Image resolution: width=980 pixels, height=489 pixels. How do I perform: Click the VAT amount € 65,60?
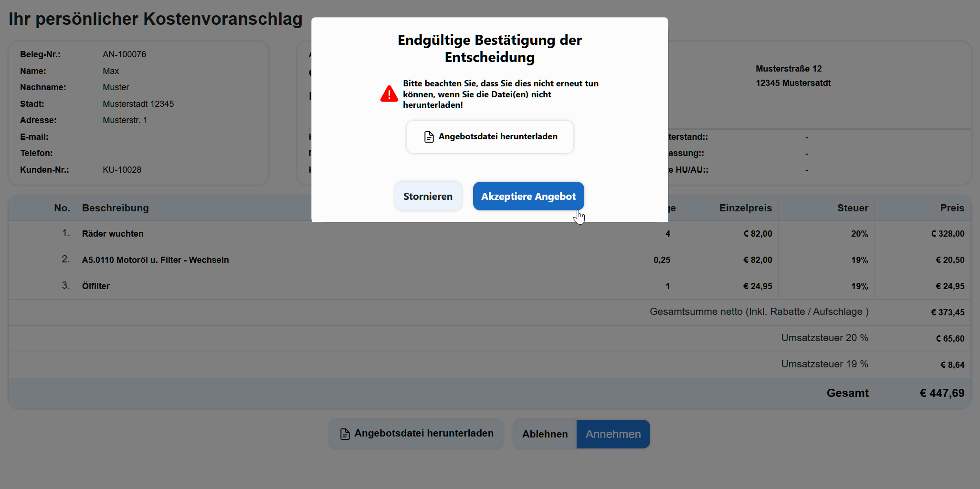[x=950, y=339]
